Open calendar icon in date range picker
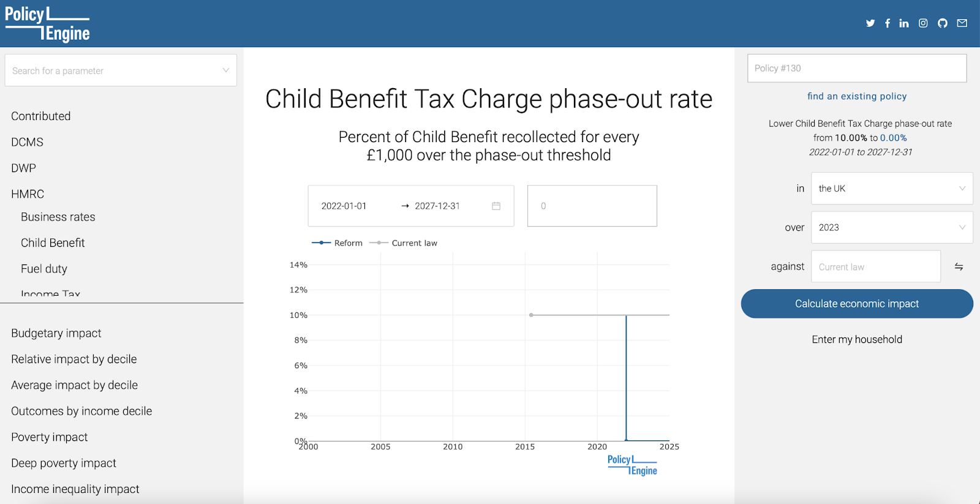This screenshot has width=980, height=504. point(496,206)
